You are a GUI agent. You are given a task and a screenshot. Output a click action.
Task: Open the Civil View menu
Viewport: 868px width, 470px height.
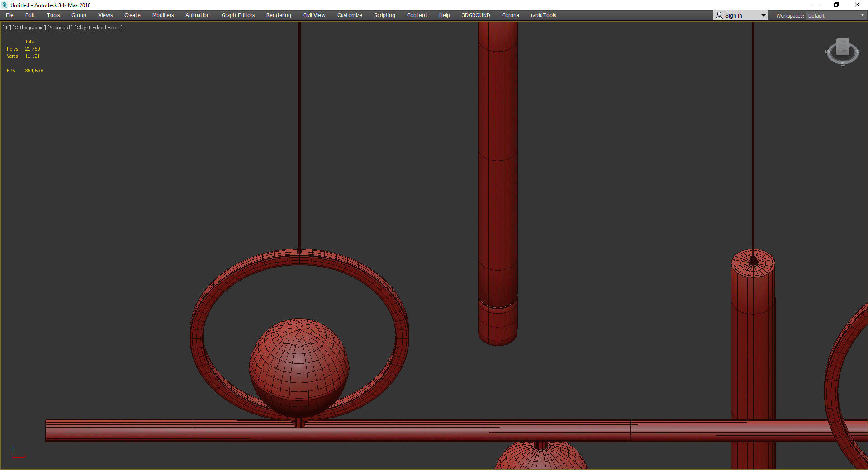[x=314, y=15]
